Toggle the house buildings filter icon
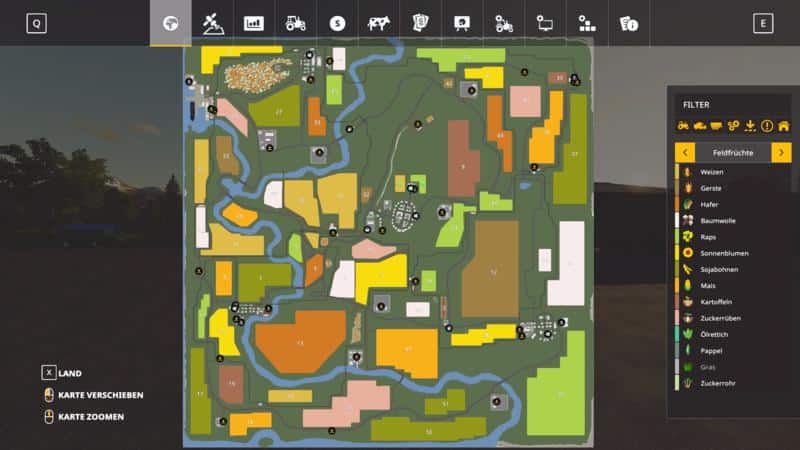This screenshot has width=800, height=450. [784, 126]
